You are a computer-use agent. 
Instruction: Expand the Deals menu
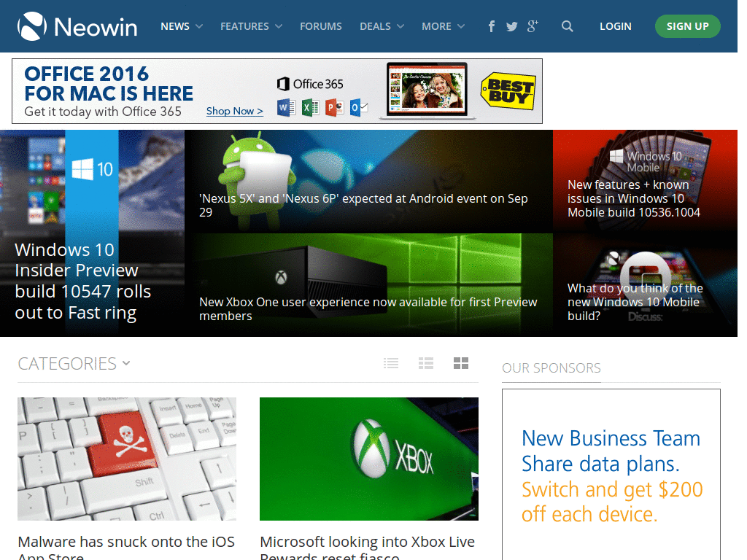click(x=382, y=26)
